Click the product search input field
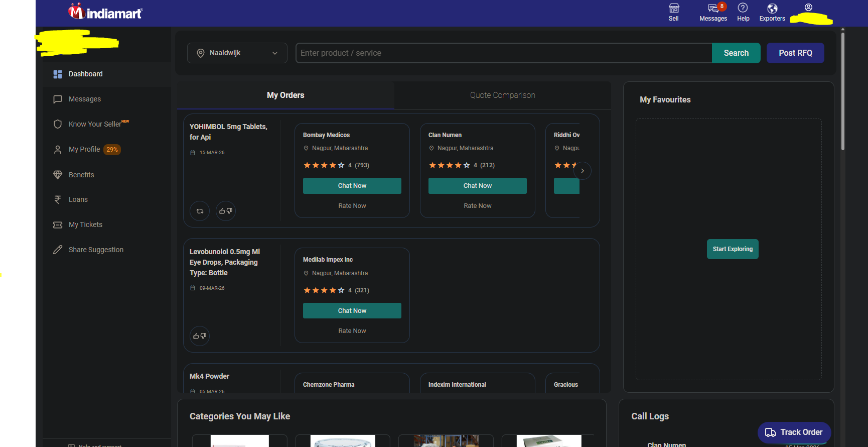868x447 pixels. click(503, 53)
